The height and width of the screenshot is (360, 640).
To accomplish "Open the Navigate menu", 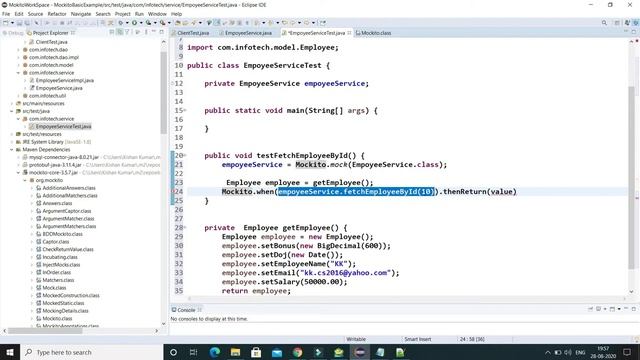I will coord(81,14).
